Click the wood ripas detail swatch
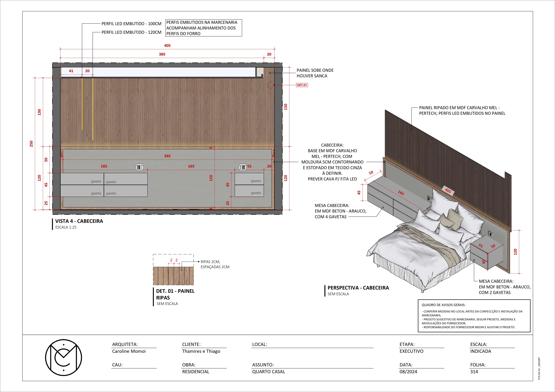 tap(173, 276)
